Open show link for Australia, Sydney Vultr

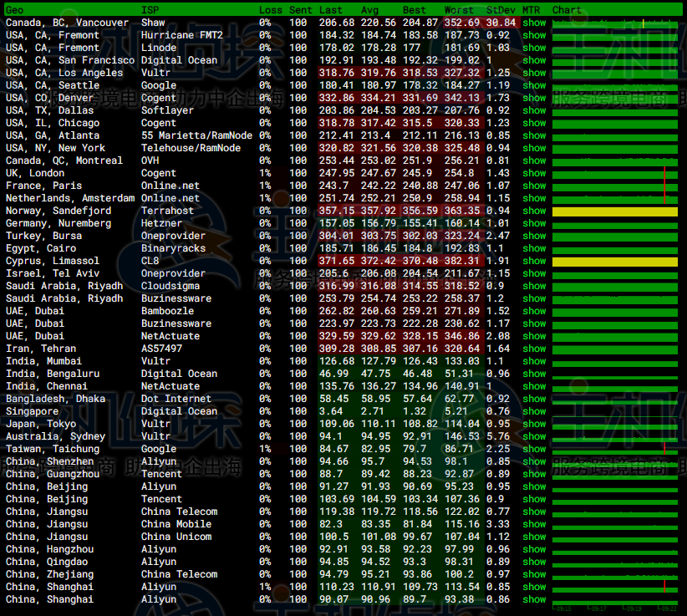[x=534, y=436]
